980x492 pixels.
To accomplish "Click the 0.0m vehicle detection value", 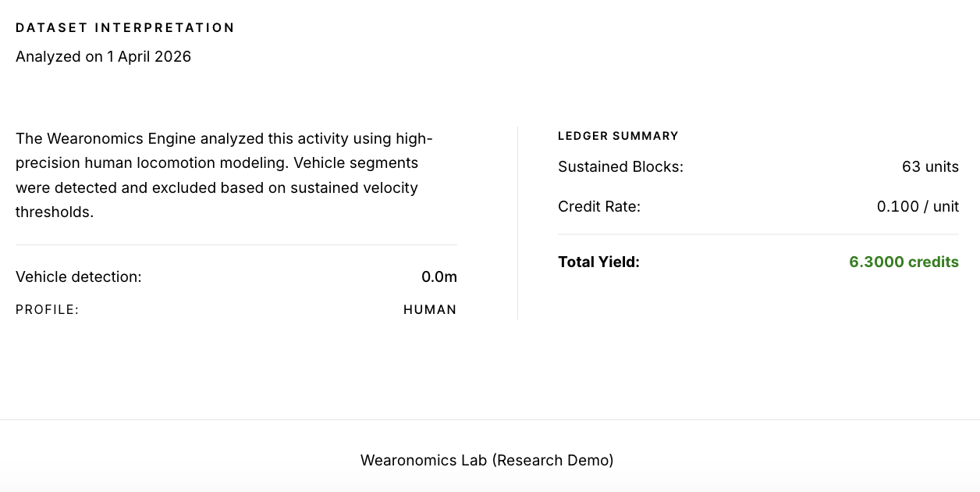I will (x=439, y=276).
